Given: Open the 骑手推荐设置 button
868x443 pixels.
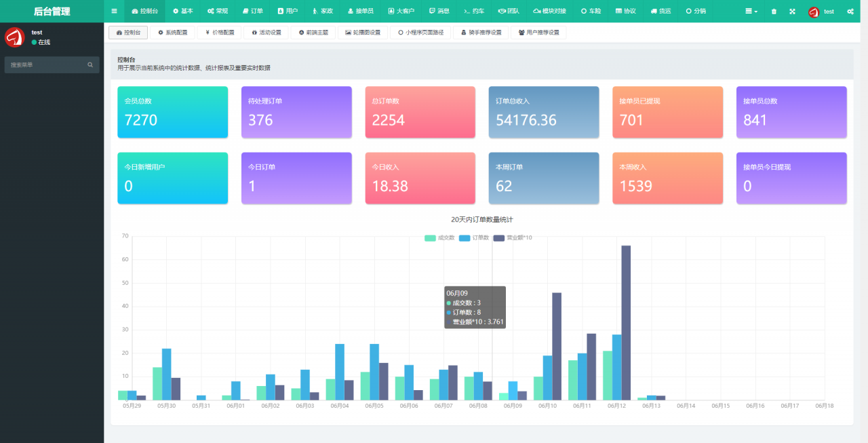Looking at the screenshot, I should pos(481,33).
